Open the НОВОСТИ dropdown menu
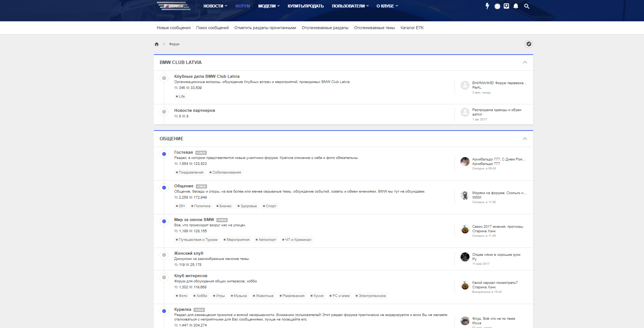 coord(215,6)
